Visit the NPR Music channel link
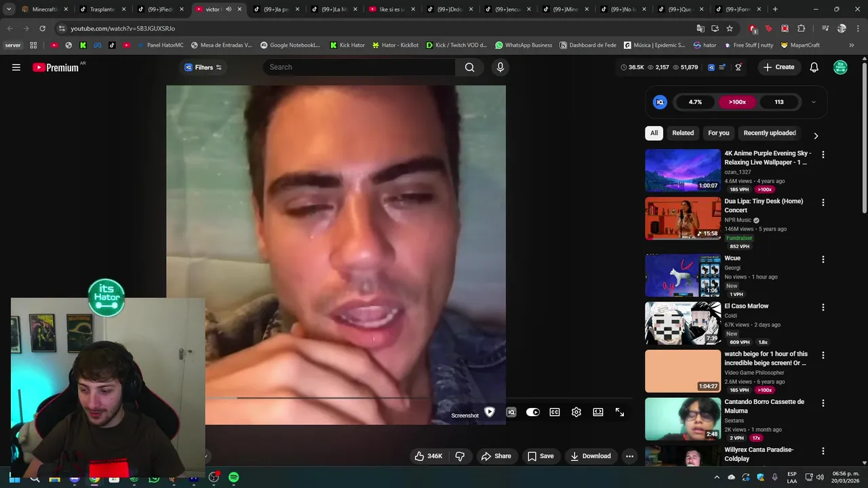The height and width of the screenshot is (488, 868). [x=738, y=220]
